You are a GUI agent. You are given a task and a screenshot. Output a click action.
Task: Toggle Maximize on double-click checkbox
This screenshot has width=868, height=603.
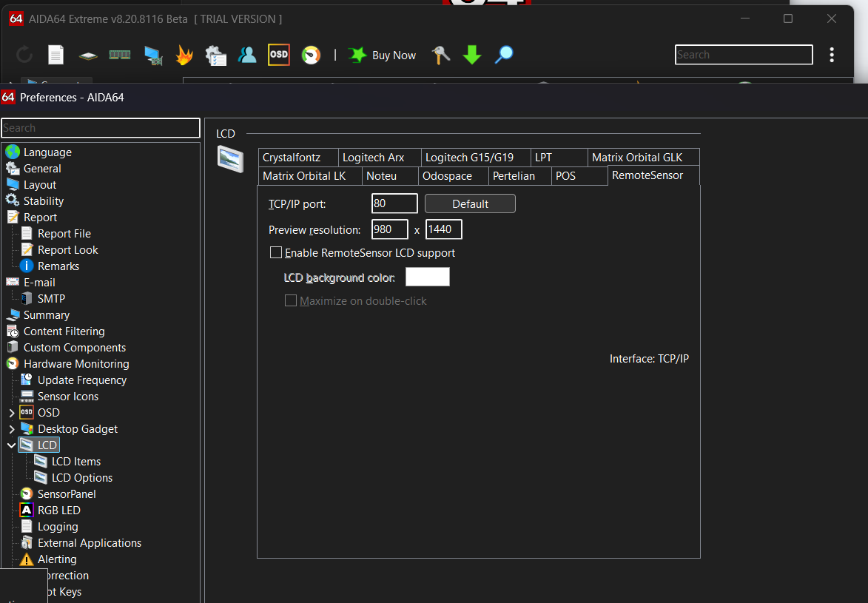(292, 301)
